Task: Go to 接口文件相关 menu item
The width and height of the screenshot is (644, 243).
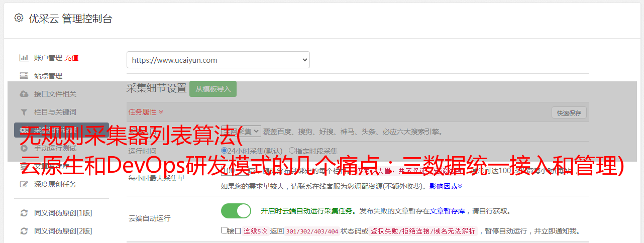Action: 55,94
